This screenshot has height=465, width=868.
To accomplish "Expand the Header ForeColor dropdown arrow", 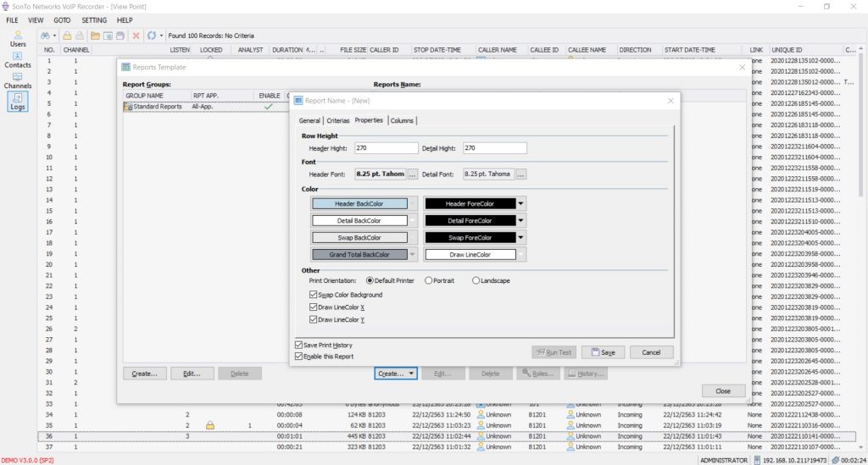I will click(x=521, y=203).
